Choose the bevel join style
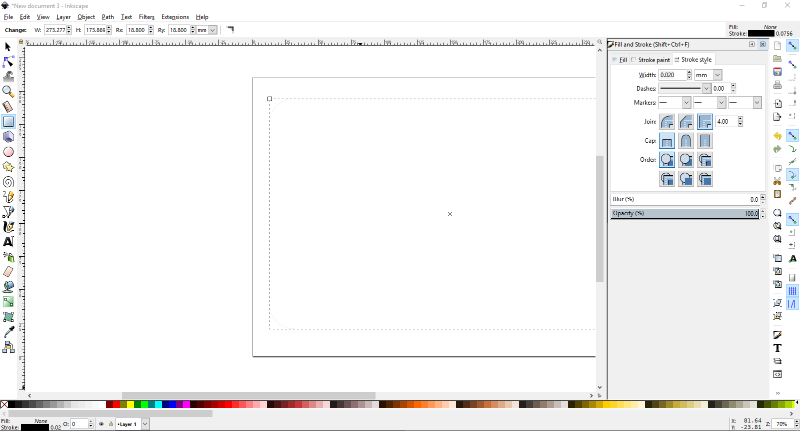800x431 pixels. click(686, 121)
